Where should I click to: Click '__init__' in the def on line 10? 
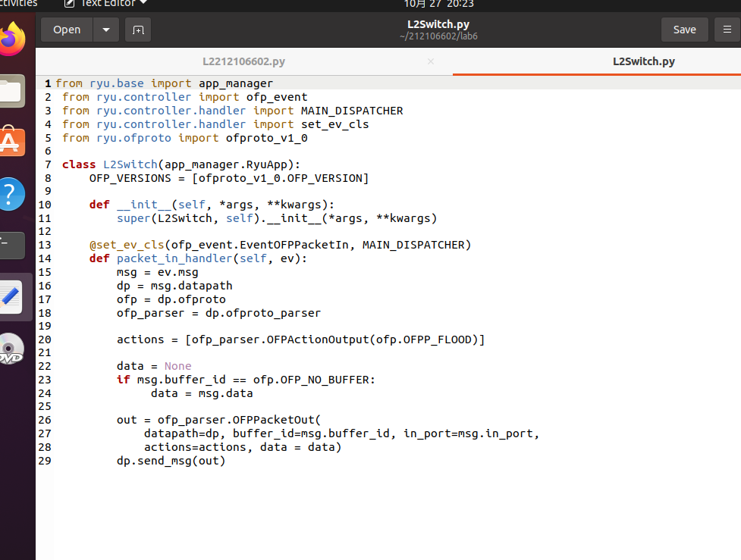[x=143, y=205]
